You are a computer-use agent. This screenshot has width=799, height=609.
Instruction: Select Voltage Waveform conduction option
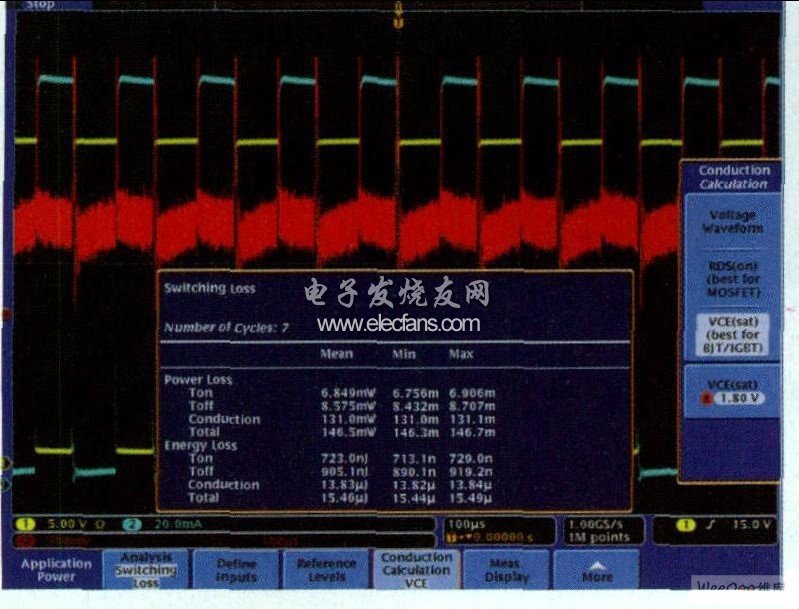pos(733,221)
